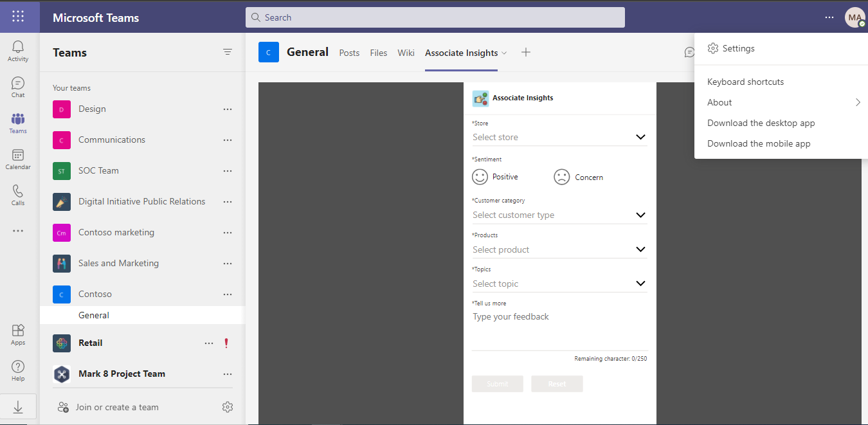Open the Calendar app
This screenshot has width=868, height=425.
point(18,159)
